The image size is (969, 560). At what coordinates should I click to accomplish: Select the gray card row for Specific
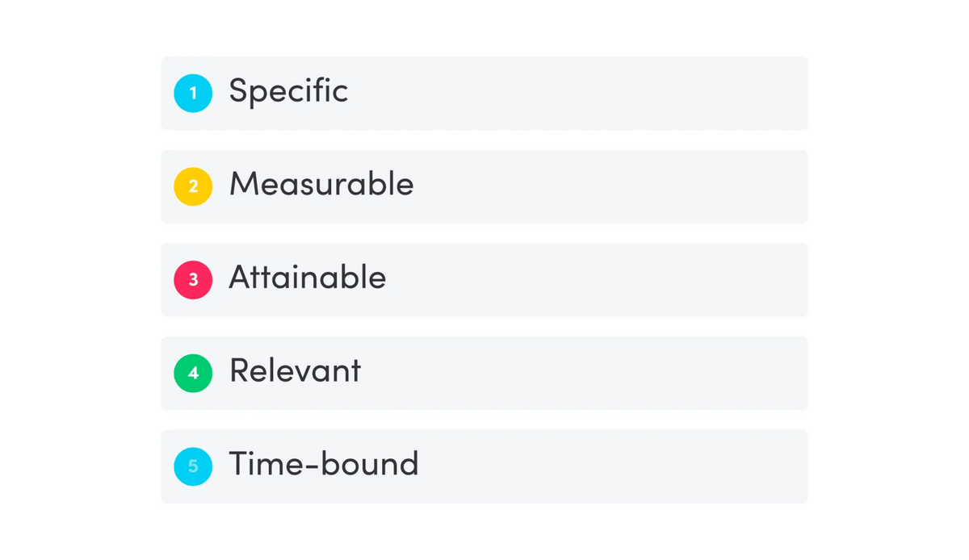point(484,93)
